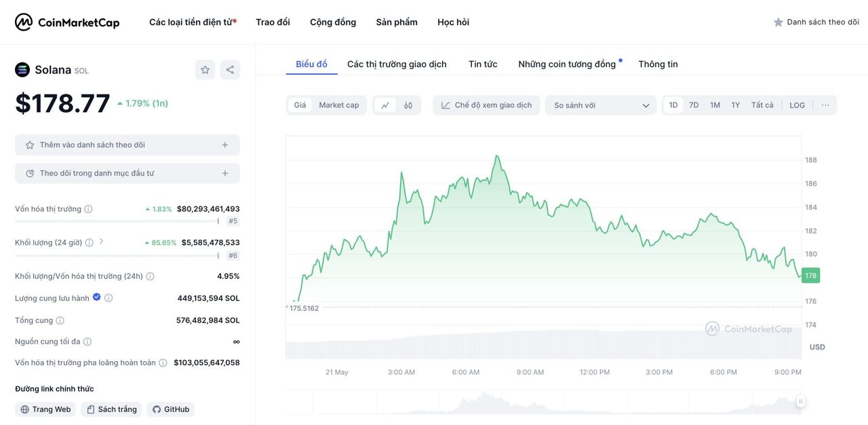Screen dimensions: 868x425
Task: Click the #6 volume rank badge
Action: (233, 255)
